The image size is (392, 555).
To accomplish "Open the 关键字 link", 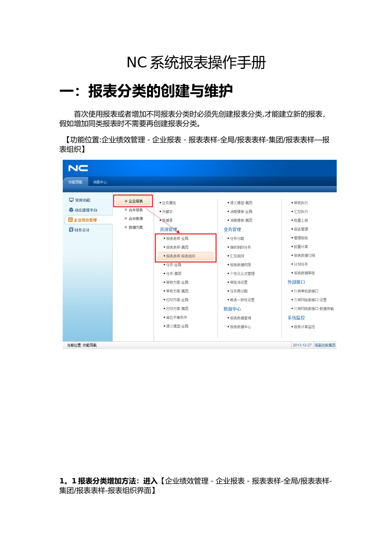I will pyautogui.click(x=167, y=211).
